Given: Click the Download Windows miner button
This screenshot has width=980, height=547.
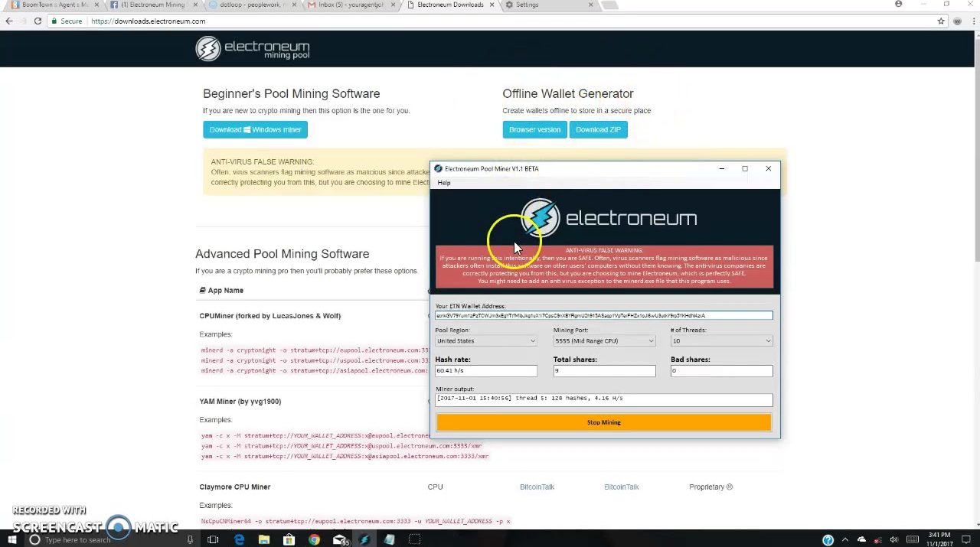Looking at the screenshot, I should 255,130.
